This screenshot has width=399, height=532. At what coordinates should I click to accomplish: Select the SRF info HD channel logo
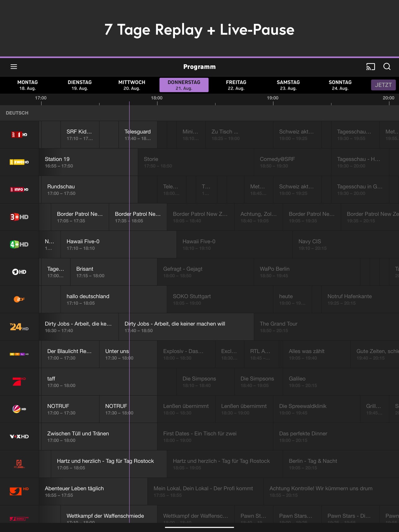click(x=19, y=190)
